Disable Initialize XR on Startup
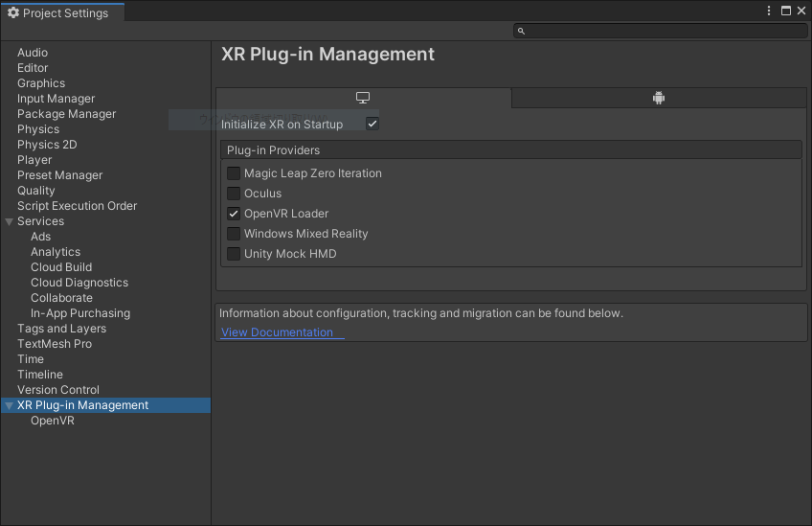812x526 pixels. coord(372,124)
